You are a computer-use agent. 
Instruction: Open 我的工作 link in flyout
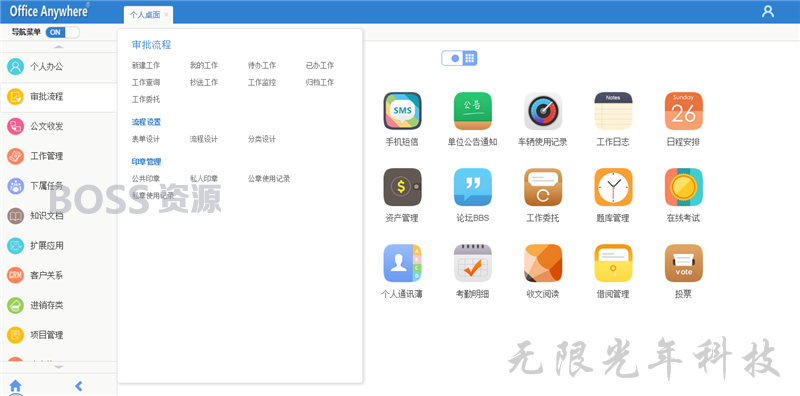pyautogui.click(x=204, y=66)
